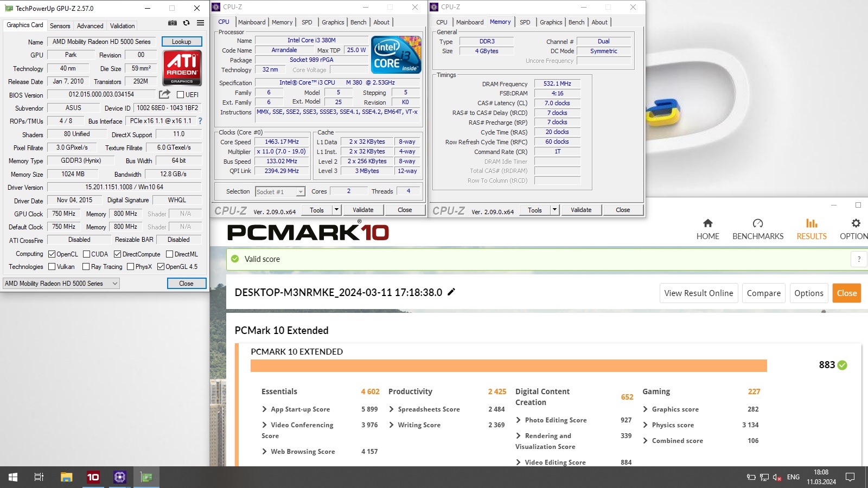Toggle the DirectML checkbox
Viewport: 868px width, 488px height.
point(169,254)
